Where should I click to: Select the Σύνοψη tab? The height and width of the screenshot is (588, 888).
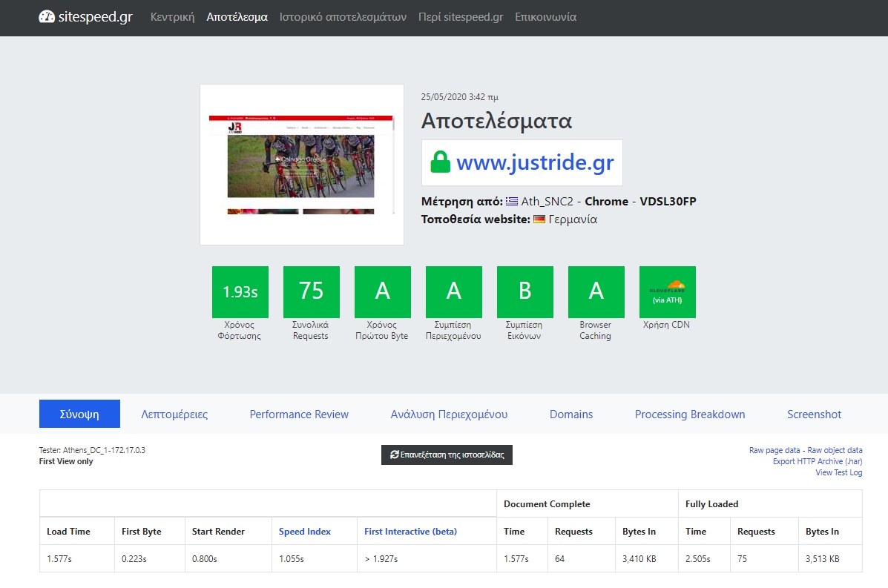[79, 414]
